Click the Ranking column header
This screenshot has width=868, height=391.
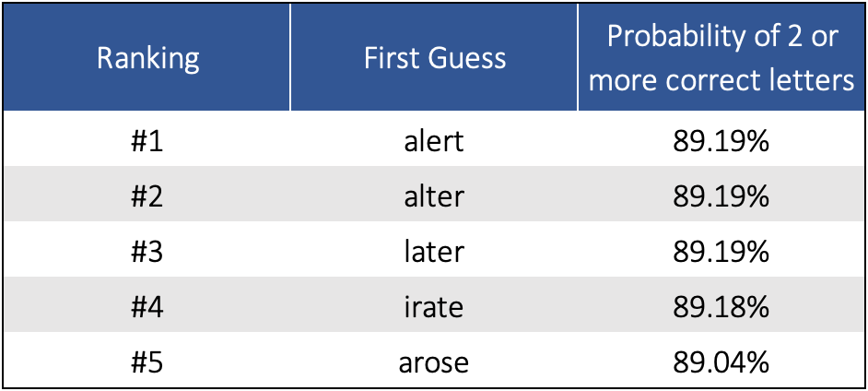tap(147, 58)
